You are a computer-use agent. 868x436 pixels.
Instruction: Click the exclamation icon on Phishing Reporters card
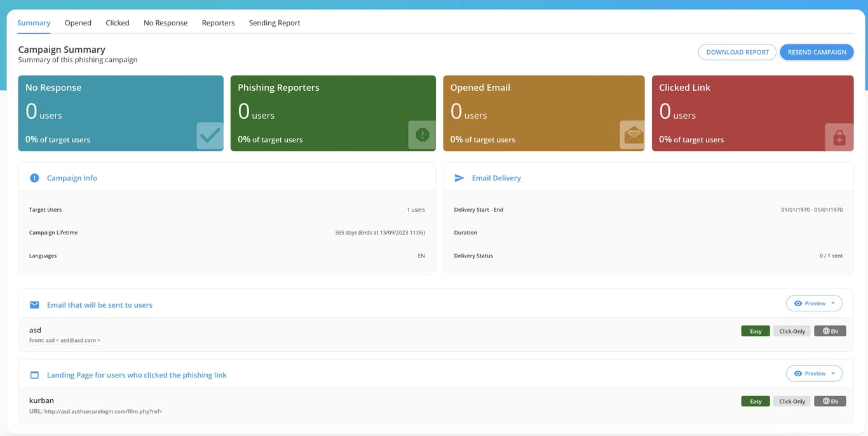(x=421, y=135)
